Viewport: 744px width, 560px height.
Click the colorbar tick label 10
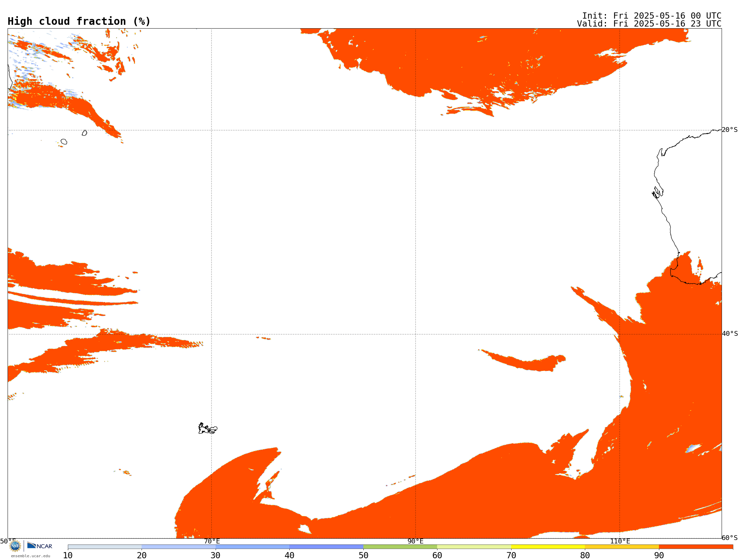pyautogui.click(x=68, y=556)
